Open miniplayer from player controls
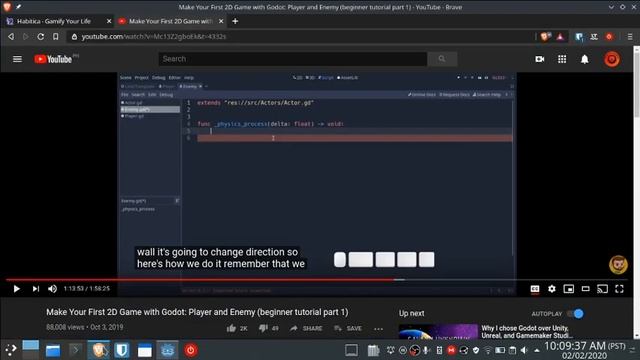 tap(569, 289)
